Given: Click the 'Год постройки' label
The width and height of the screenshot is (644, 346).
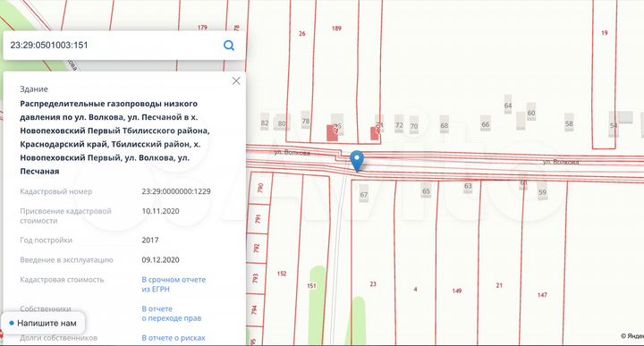Looking at the screenshot, I should [46, 241].
